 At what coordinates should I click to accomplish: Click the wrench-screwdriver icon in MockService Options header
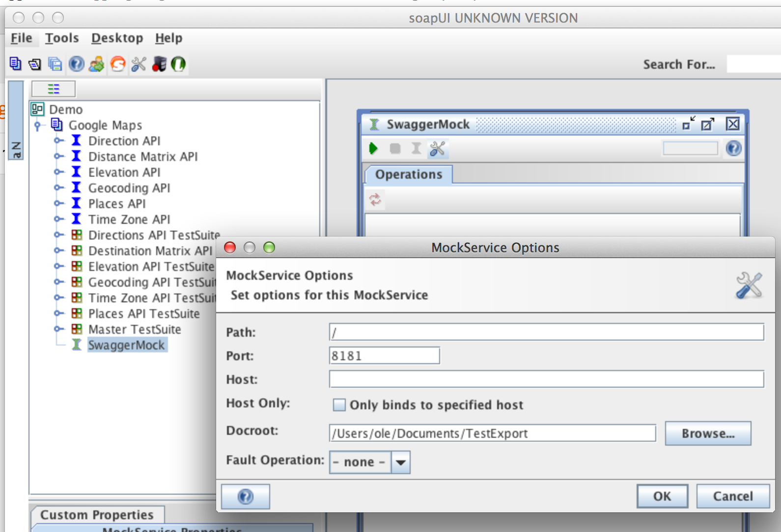click(749, 285)
